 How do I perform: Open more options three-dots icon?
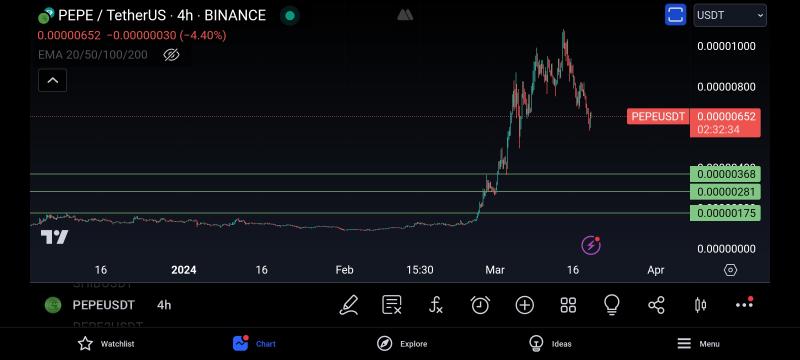(744, 304)
